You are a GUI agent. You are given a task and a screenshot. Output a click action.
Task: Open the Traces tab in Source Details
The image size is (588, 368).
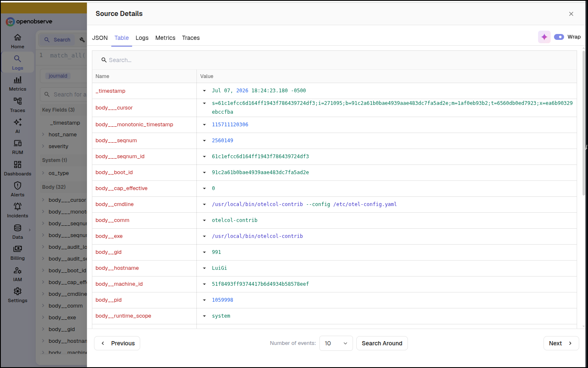pos(191,38)
